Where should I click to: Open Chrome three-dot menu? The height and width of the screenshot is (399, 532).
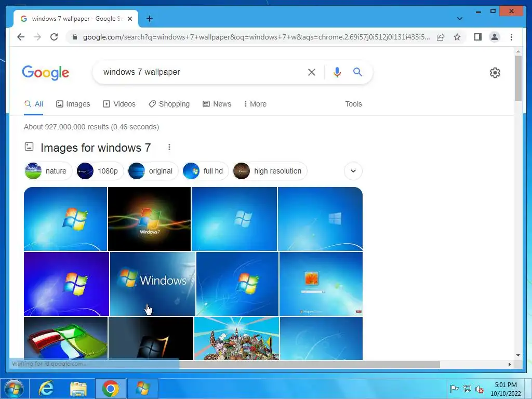[x=511, y=37]
